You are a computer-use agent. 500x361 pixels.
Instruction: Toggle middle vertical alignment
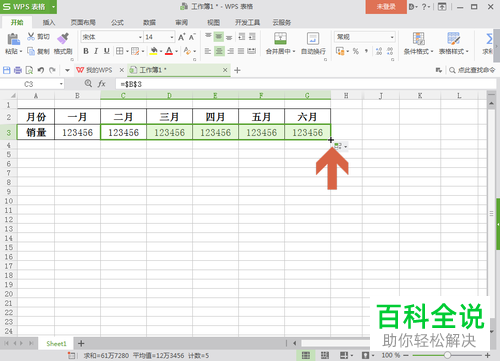tap(219, 36)
